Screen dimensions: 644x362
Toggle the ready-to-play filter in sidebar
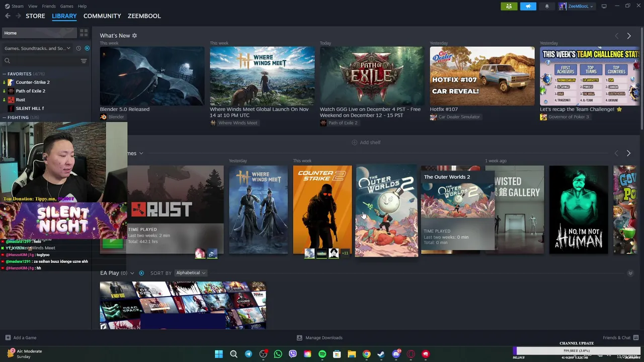(87, 48)
